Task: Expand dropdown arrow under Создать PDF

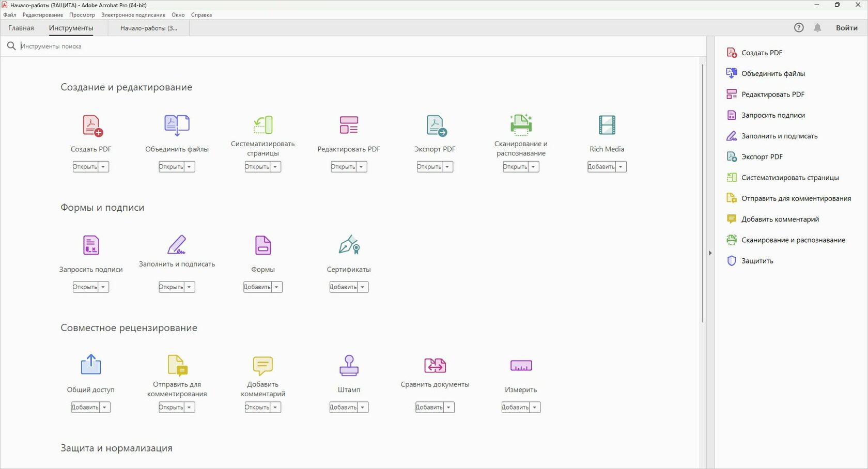Action: [x=103, y=167]
